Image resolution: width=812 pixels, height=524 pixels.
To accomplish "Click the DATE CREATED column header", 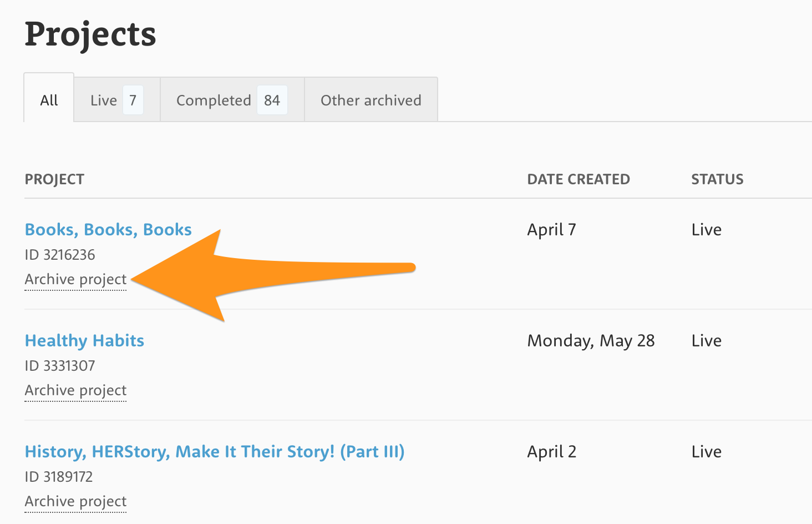I will (x=578, y=179).
